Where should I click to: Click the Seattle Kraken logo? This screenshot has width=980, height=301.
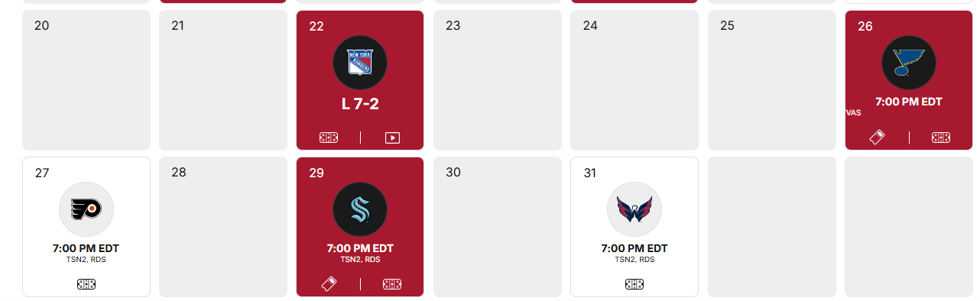(360, 209)
